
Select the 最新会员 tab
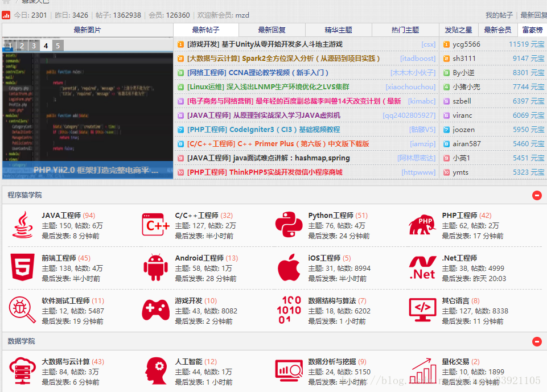click(497, 30)
